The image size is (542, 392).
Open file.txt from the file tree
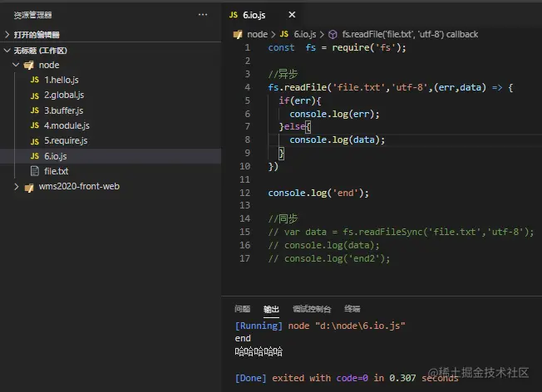(x=56, y=171)
